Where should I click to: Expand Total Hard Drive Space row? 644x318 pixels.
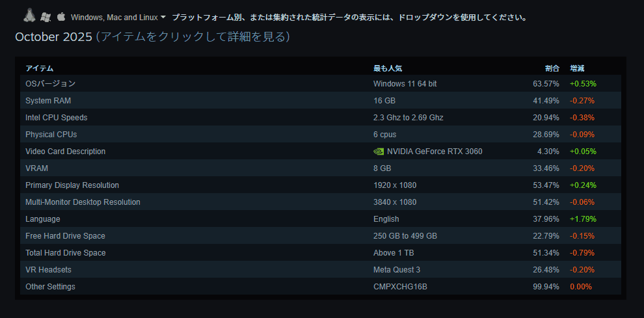coord(66,253)
